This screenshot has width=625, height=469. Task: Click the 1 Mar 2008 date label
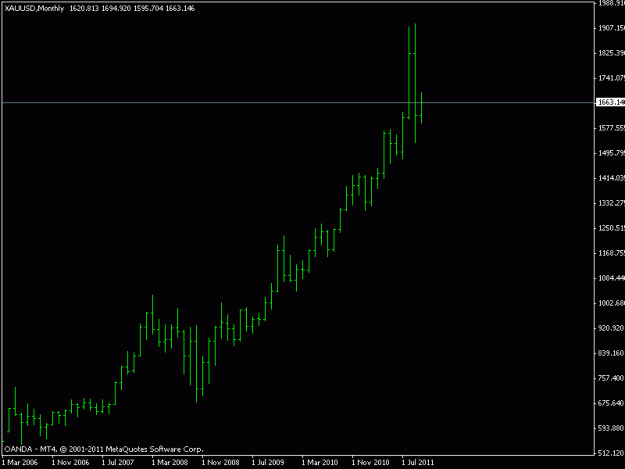click(x=170, y=462)
